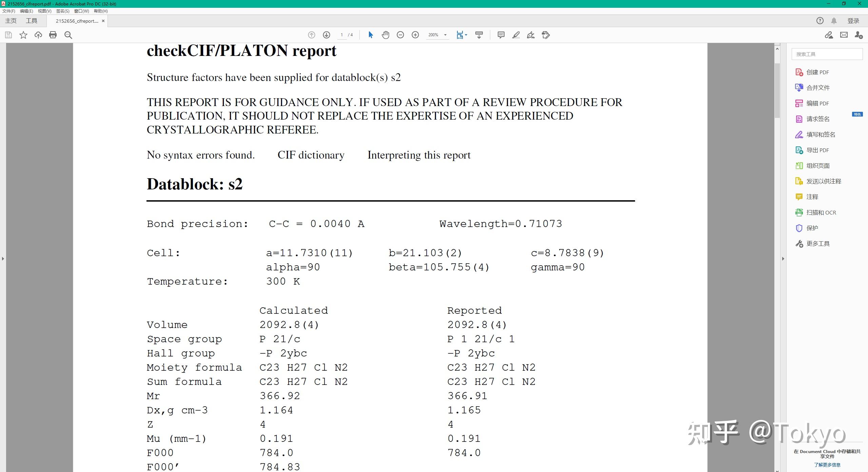The height and width of the screenshot is (472, 868).
Task: Click the 搜索工具 search field
Action: coord(827,54)
